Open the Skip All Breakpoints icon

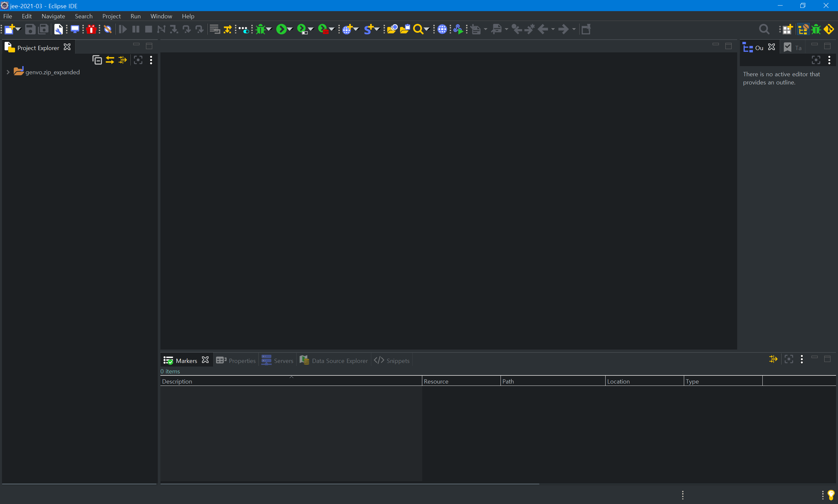click(108, 29)
